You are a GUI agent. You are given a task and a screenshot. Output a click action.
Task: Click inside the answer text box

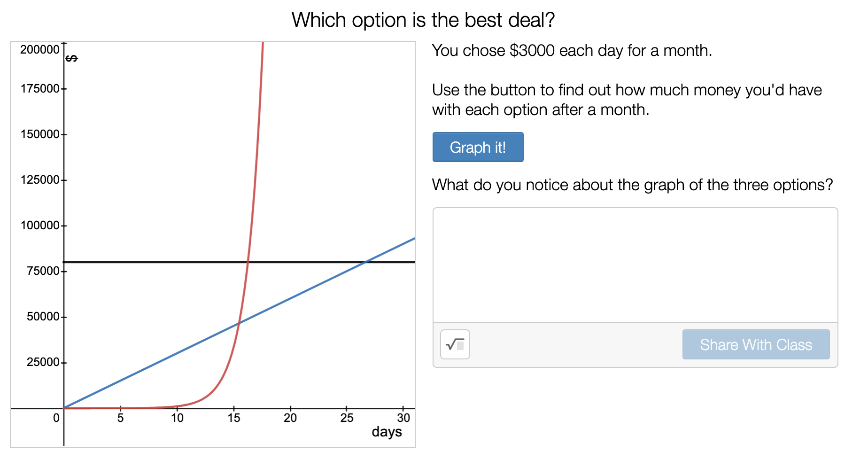pos(635,265)
